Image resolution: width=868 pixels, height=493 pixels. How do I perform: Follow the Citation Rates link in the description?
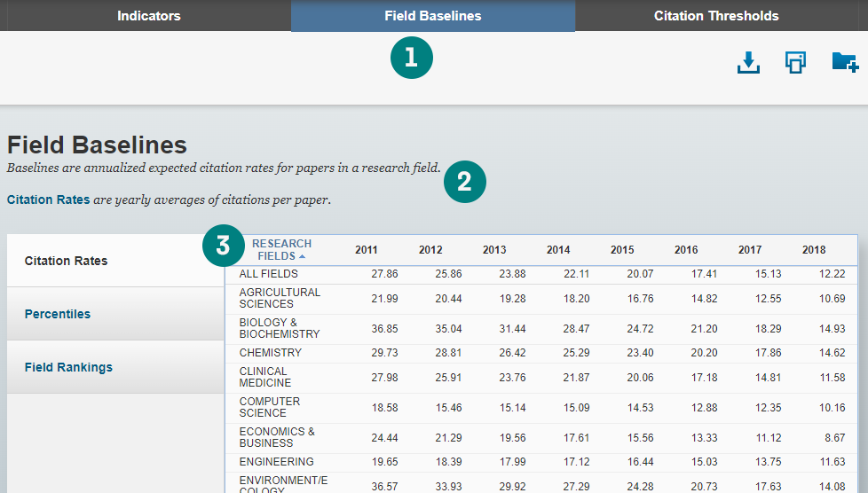[x=48, y=200]
